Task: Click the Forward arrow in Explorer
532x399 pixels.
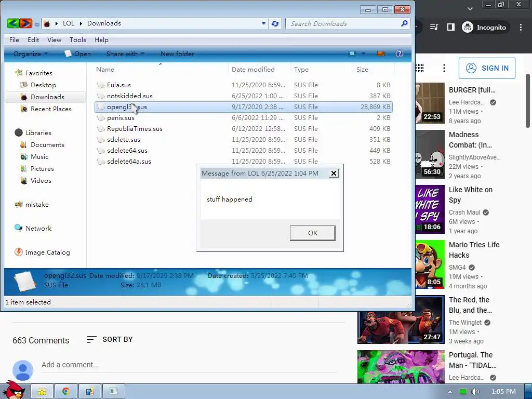Action: click(26, 23)
